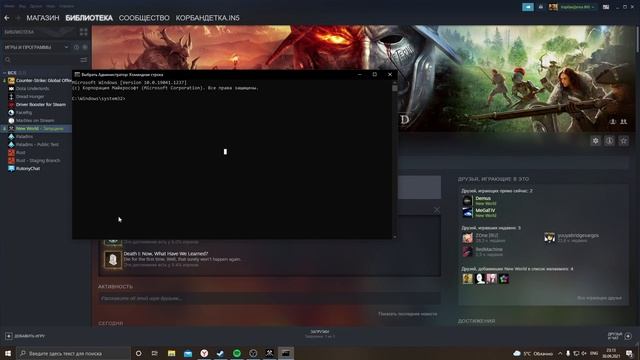
Task: Click the blue Steam announcements button
Action: (x=527, y=7)
